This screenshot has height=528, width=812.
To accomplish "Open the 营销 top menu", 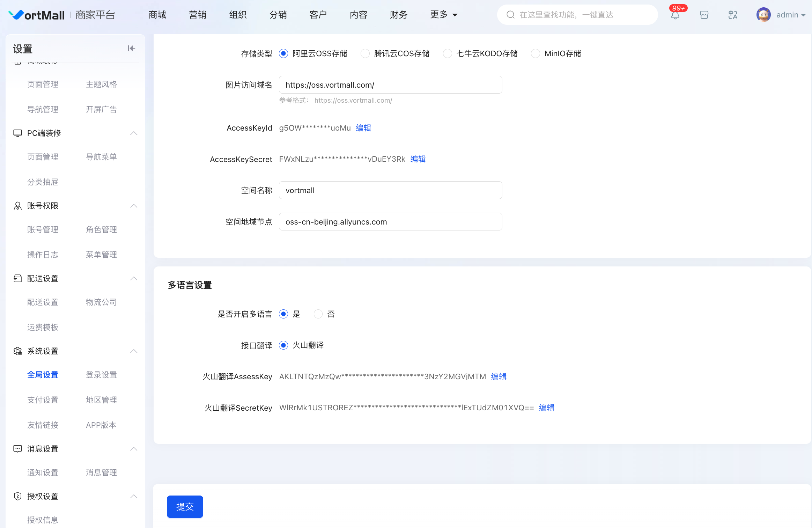I will coord(198,15).
